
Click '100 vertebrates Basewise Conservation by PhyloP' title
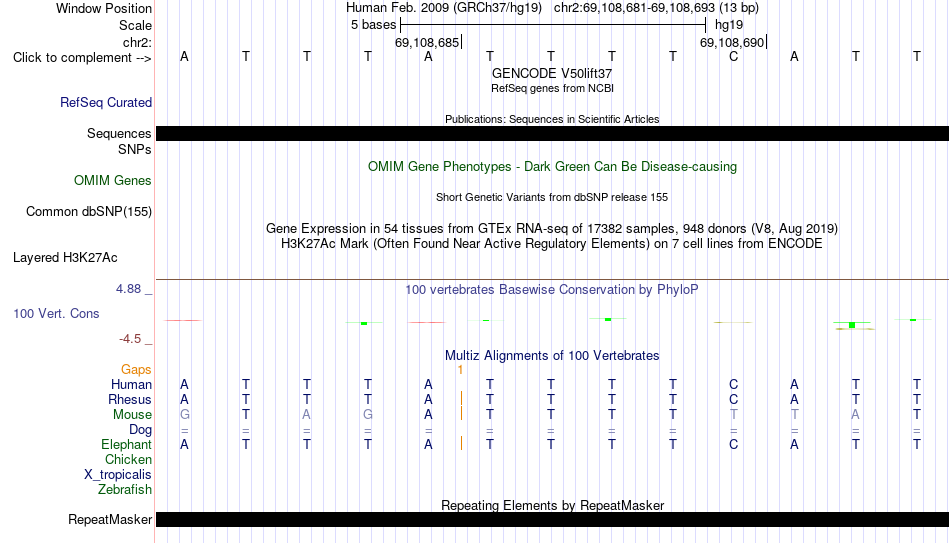click(x=552, y=290)
